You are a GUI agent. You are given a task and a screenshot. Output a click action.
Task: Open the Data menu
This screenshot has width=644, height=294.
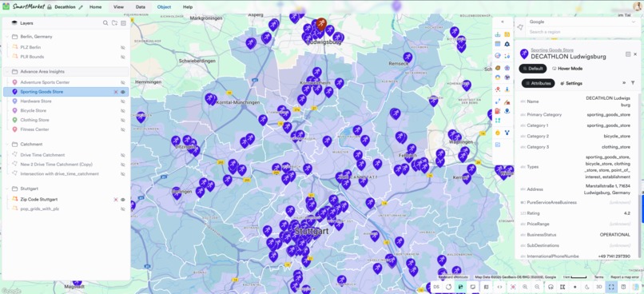click(141, 7)
